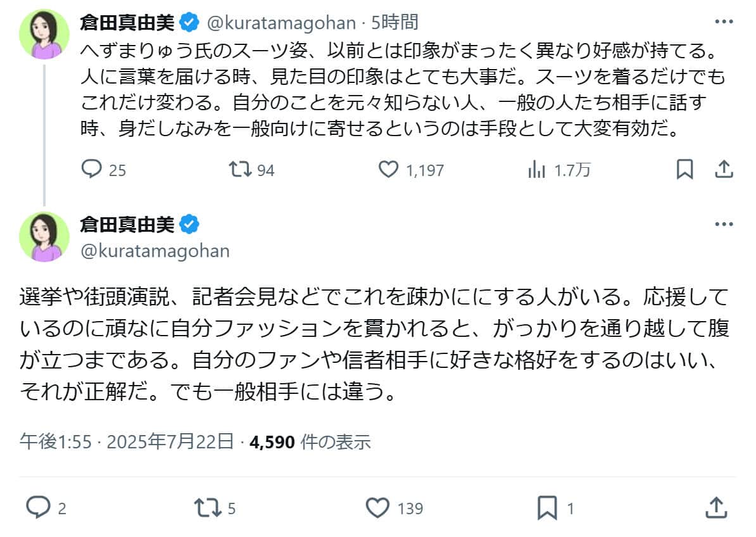Open the reply icon on the second tweet

tap(39, 508)
